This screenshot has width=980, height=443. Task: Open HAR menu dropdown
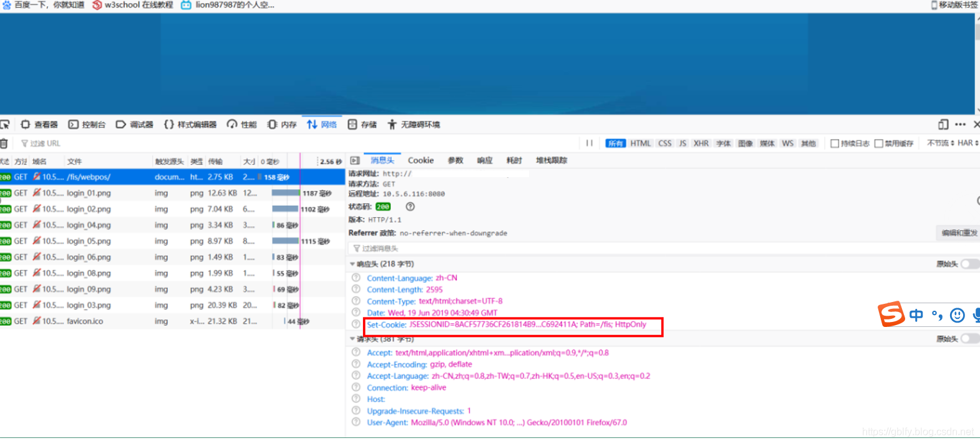click(x=968, y=144)
